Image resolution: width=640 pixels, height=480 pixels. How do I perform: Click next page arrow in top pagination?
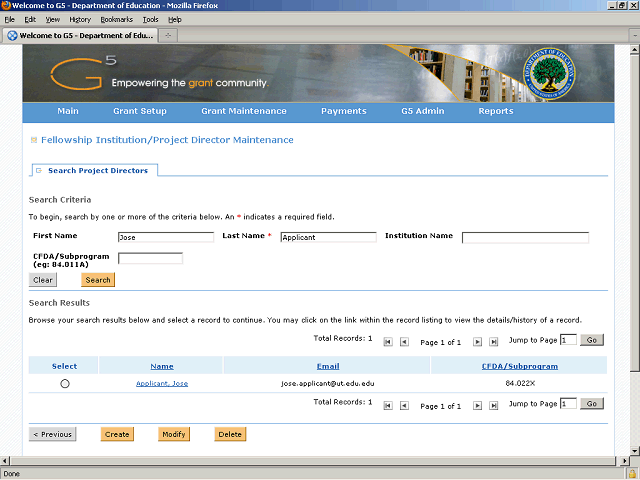point(477,342)
